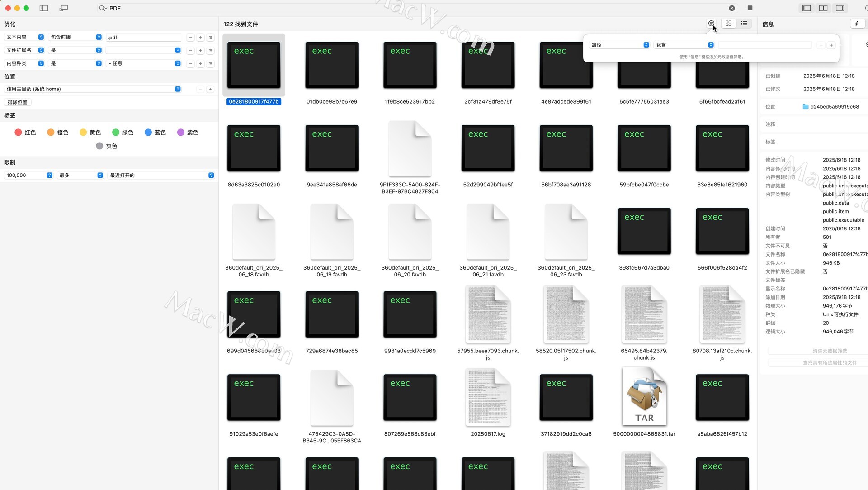Screen dimensions: 868x490
Task: Toggle the left sidebar icon in title bar
Action: (44, 8)
